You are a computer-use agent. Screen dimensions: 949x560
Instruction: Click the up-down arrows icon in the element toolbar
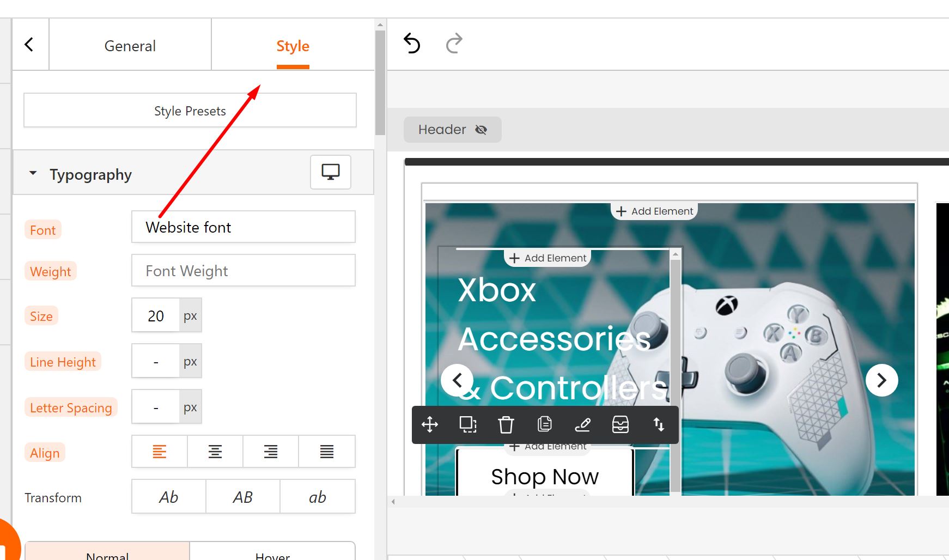(659, 424)
